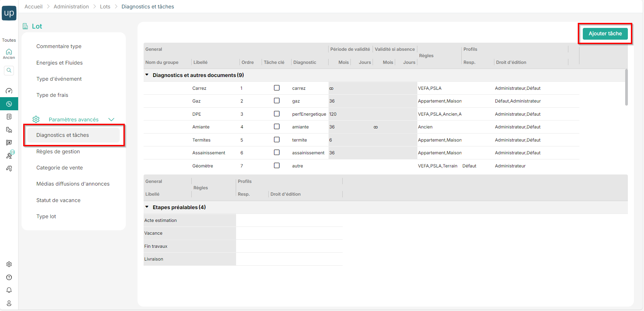Click the 'up' logo in the sidebar
The height and width of the screenshot is (311, 644).
[x=9, y=13]
